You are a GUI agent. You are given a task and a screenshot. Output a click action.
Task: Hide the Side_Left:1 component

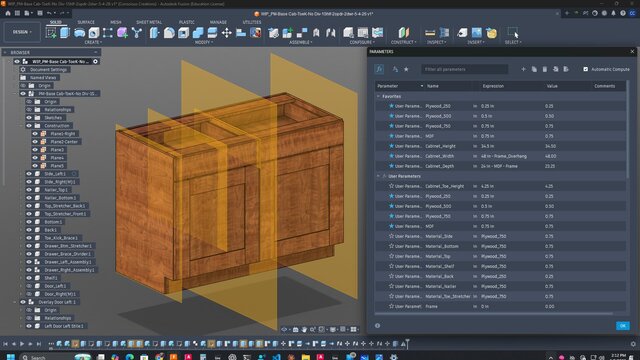point(29,174)
